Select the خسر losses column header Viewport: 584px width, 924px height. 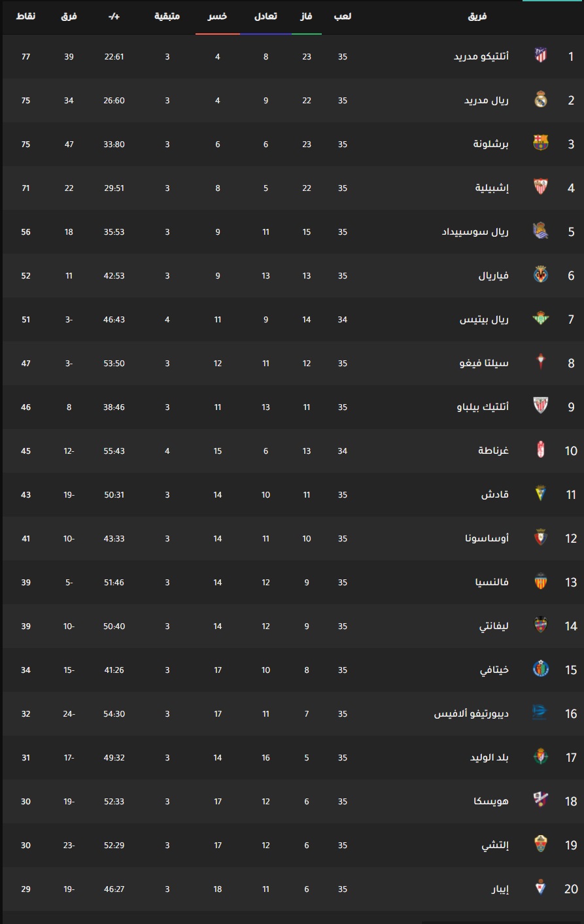coord(217,16)
